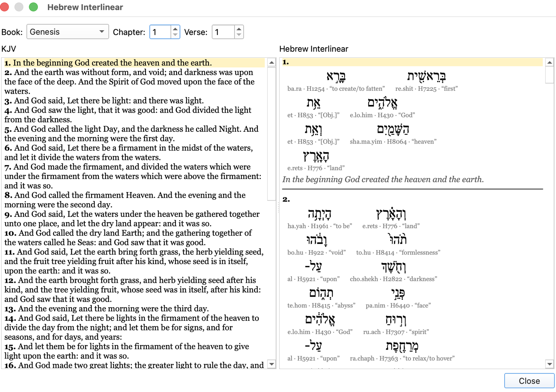Click the Hebrew word for ha.yah H1961
Viewport: 556px width, 392px height.
click(320, 213)
